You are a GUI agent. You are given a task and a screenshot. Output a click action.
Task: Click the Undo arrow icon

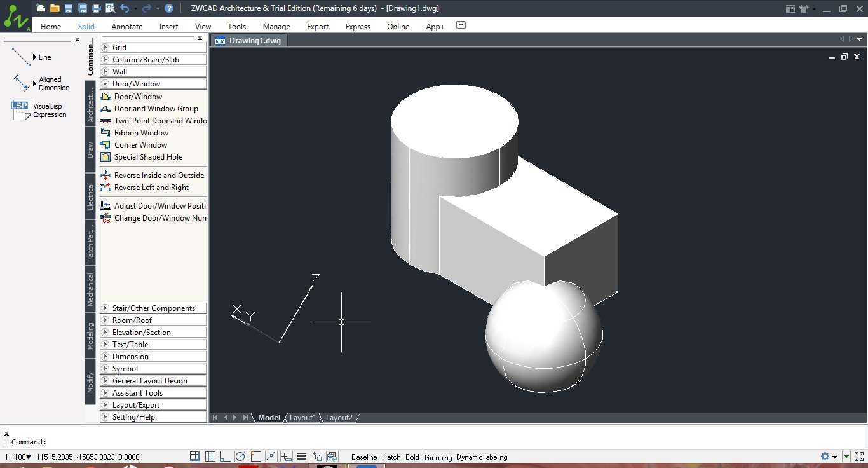click(125, 8)
